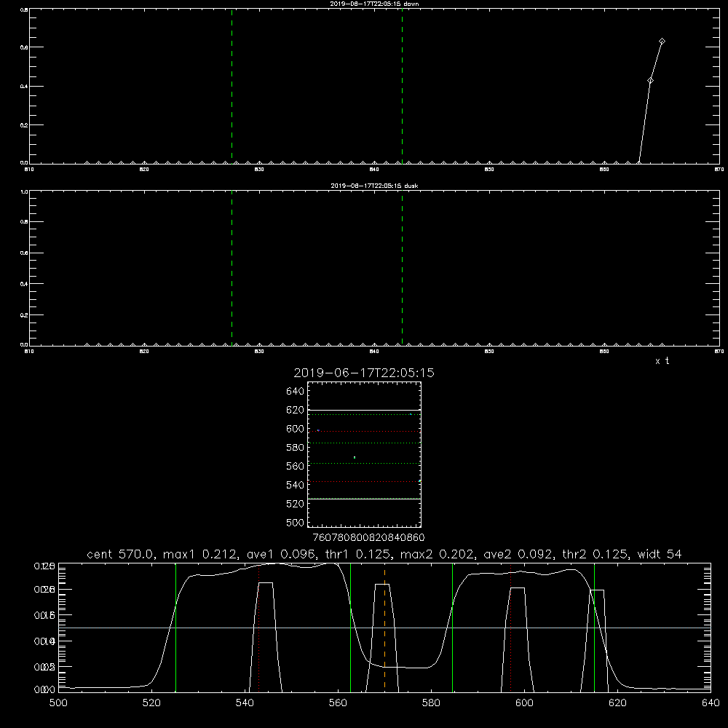Screen dimensions: 728x728
Task: Click the highest diamond data point in dawn plot
Action: (662, 41)
